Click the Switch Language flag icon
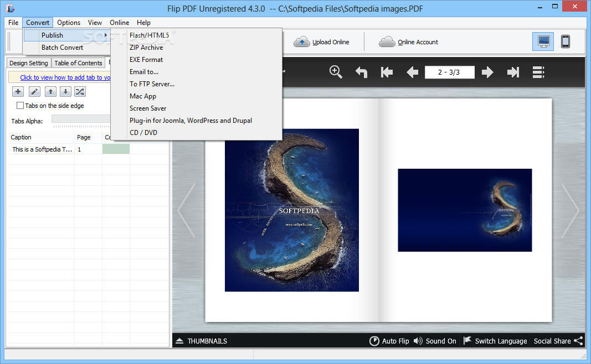591x364 pixels. tap(467, 341)
